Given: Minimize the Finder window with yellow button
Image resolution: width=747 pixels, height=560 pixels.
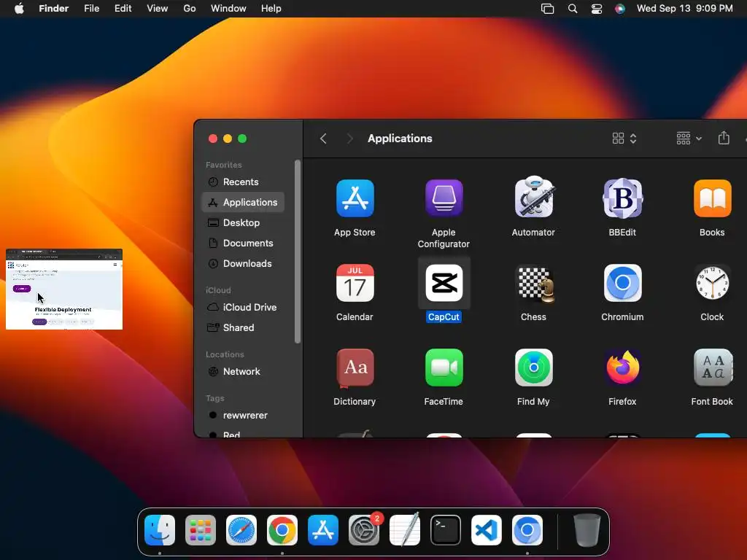Looking at the screenshot, I should click(x=228, y=139).
